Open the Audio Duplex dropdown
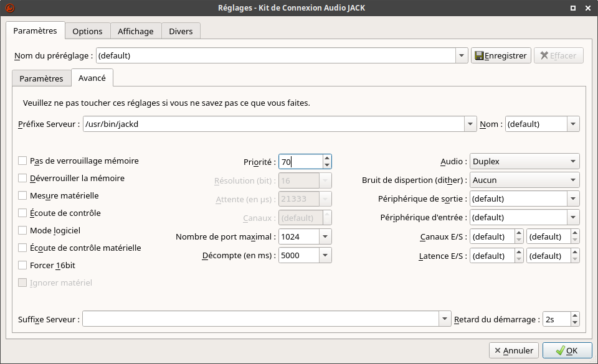The image size is (598, 364). (524, 162)
